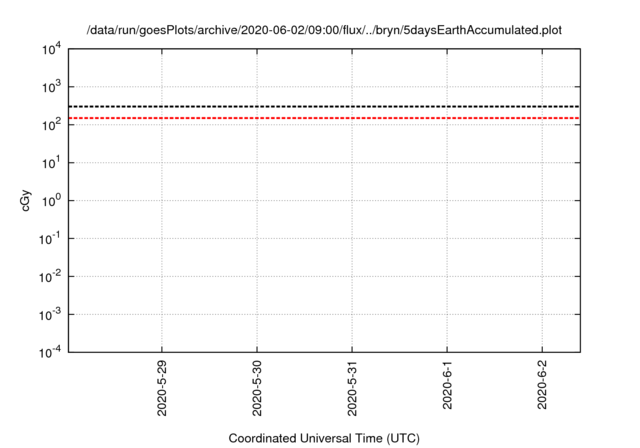
Task: Click the 10^4 y-axis tick label
Action: pos(52,50)
